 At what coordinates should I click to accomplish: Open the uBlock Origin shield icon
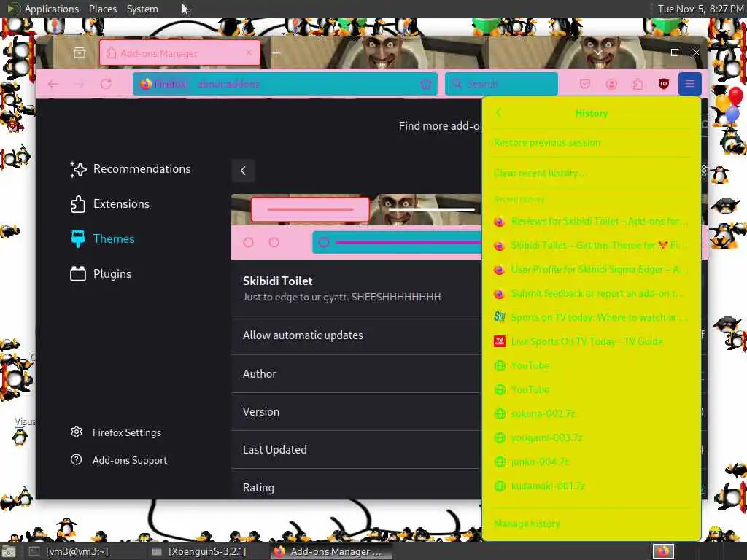point(664,85)
